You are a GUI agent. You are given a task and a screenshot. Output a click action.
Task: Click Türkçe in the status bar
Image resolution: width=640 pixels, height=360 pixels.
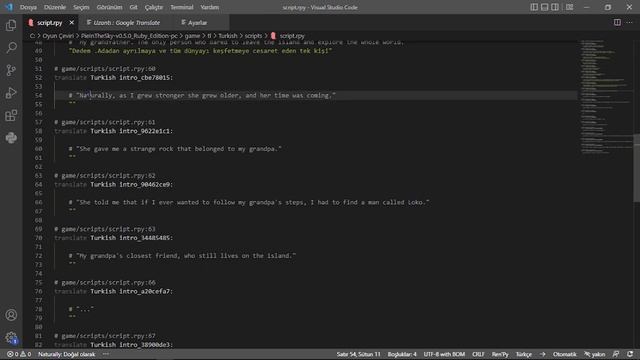(x=524, y=354)
